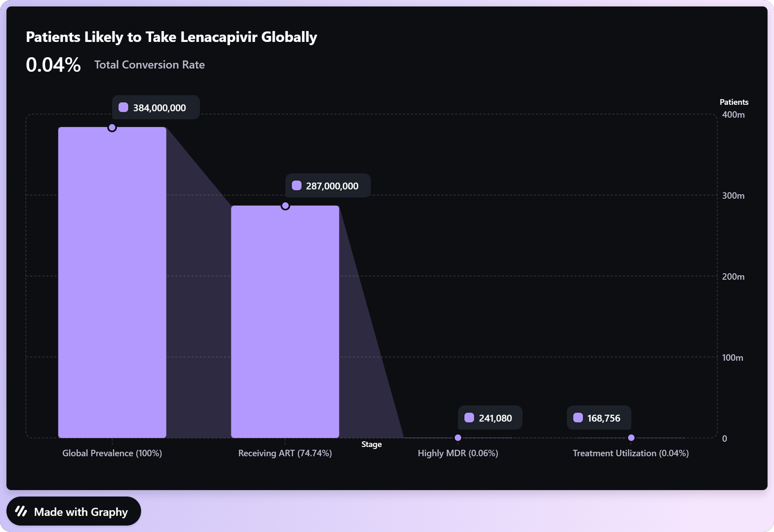Click the 400m axis tick label
The height and width of the screenshot is (532, 774).
click(x=733, y=114)
